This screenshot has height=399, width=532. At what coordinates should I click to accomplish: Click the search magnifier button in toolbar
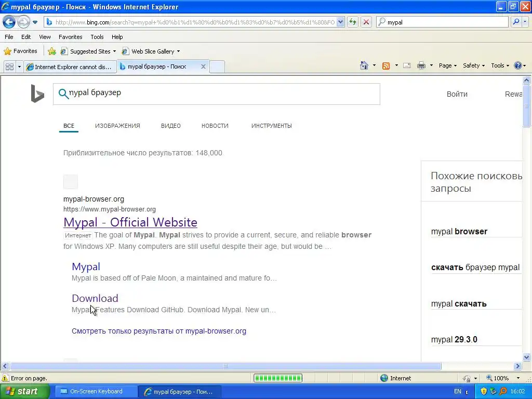click(x=516, y=22)
